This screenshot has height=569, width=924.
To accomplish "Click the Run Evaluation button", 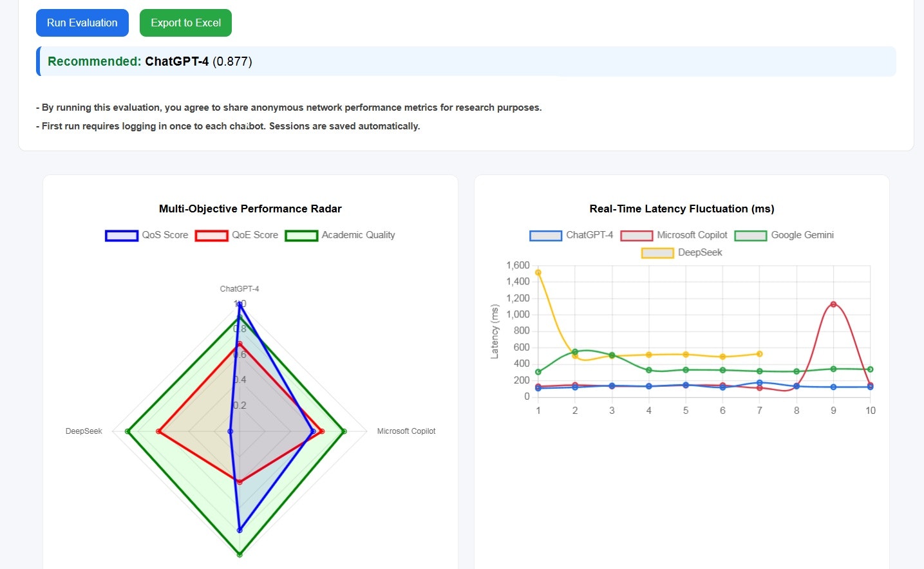I will click(x=82, y=23).
